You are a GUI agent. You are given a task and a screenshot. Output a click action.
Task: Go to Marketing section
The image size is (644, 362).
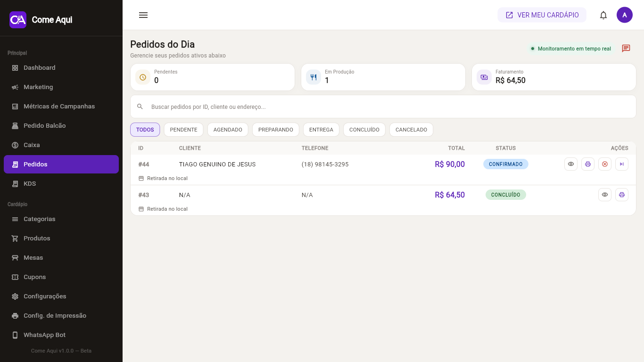61,87
